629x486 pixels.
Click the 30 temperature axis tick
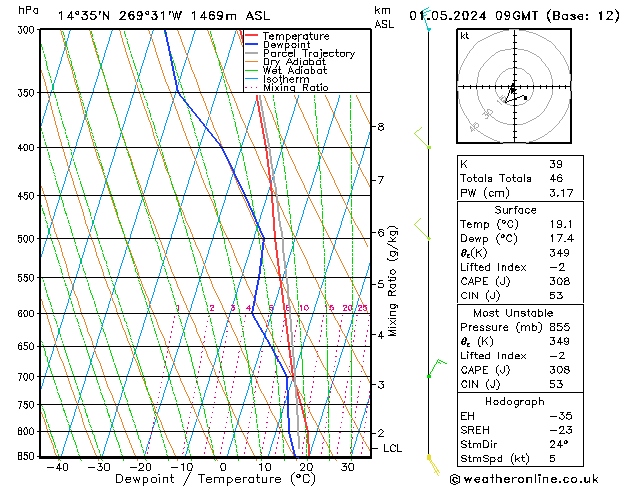[347, 468]
